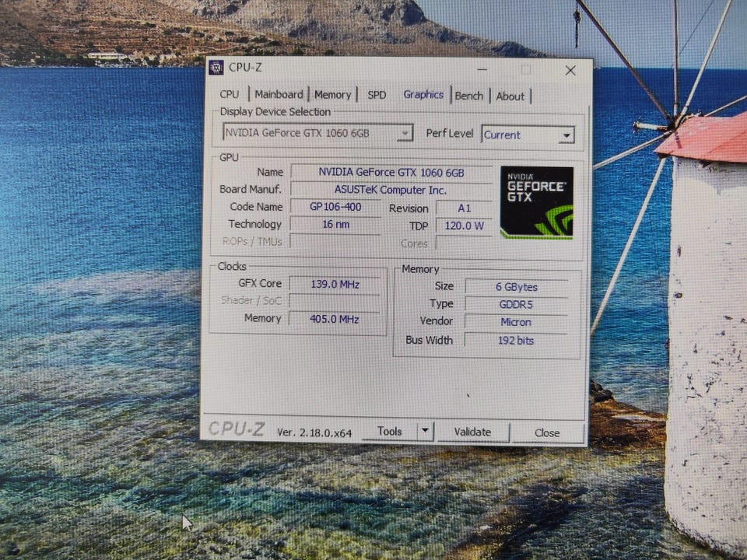Image resolution: width=747 pixels, height=560 pixels.
Task: Click the Validate button
Action: pyautogui.click(x=472, y=432)
